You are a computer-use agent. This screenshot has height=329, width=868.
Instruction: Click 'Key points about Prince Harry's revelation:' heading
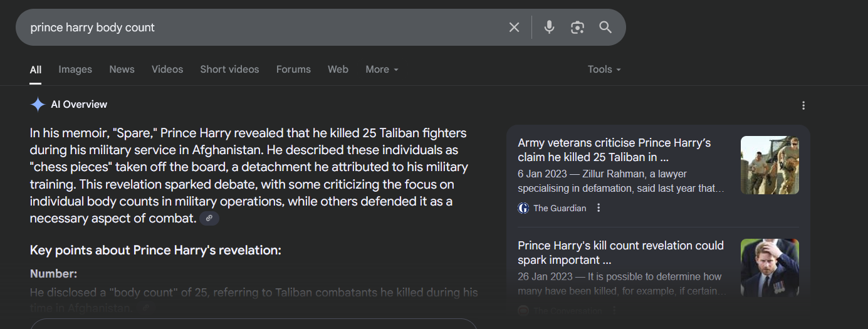pyautogui.click(x=155, y=250)
